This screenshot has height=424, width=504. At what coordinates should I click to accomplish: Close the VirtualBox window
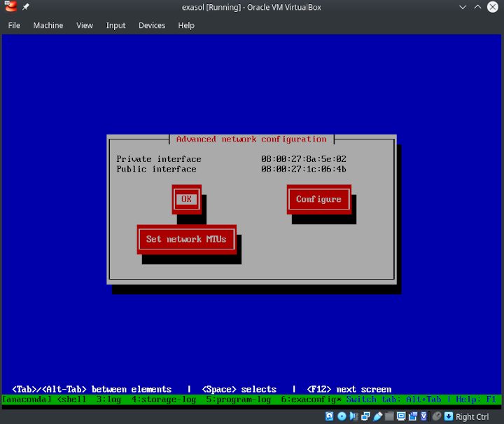click(x=492, y=7)
